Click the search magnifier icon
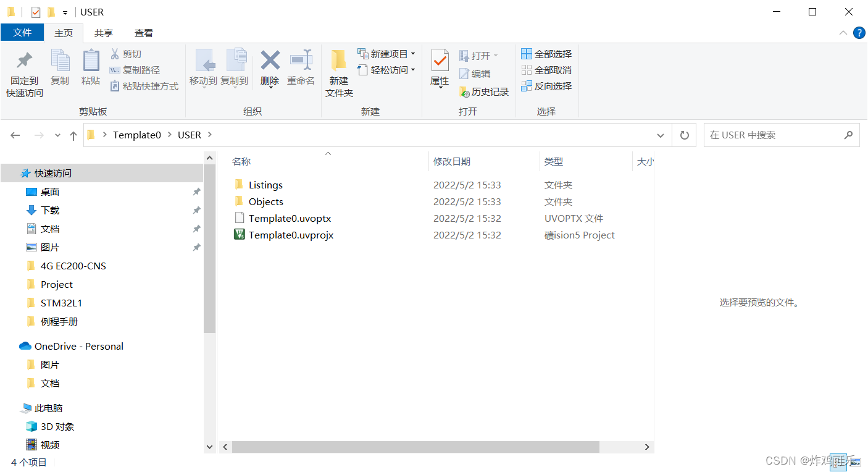The image size is (868, 472). (849, 135)
